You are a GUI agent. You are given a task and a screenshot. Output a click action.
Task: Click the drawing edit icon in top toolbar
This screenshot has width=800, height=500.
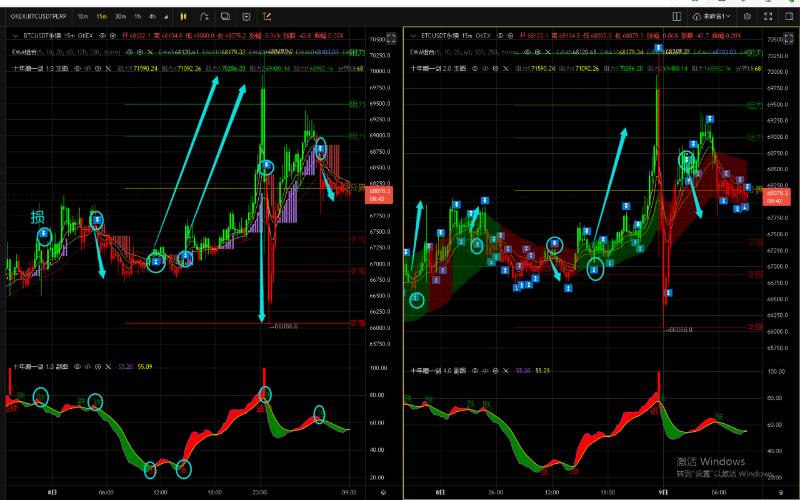pos(268,17)
